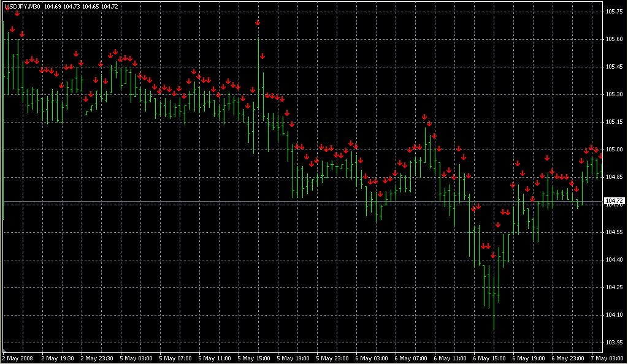Click the red arrow directly below the USDJPY title
The height and width of the screenshot is (364, 628).
click(x=17, y=13)
